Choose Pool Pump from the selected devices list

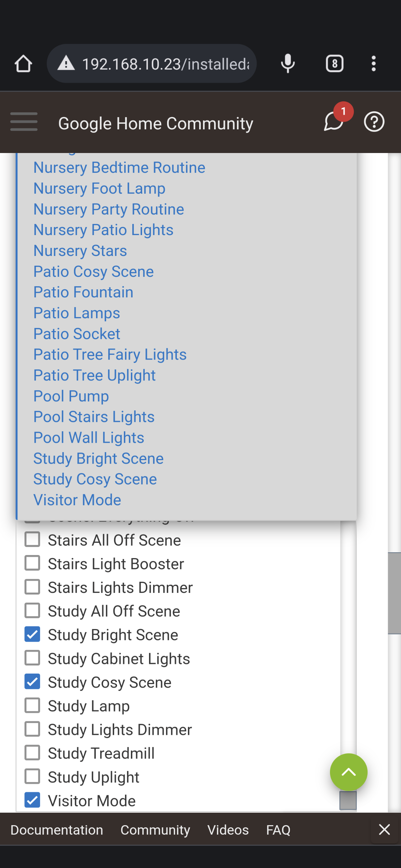point(71,396)
